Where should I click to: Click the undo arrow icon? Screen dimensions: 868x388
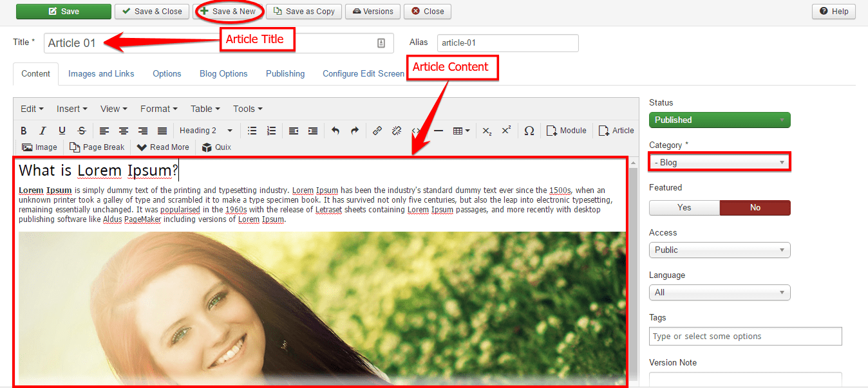click(335, 131)
